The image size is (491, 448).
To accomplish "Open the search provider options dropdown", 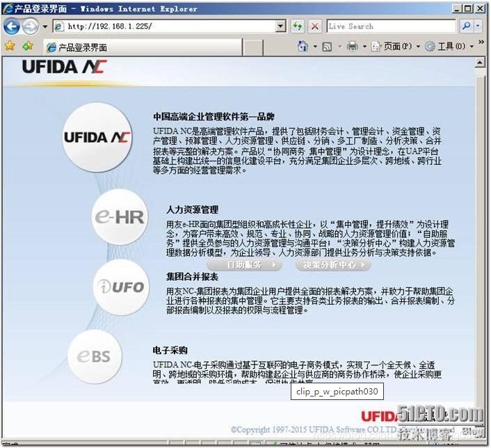I will tap(478, 26).
